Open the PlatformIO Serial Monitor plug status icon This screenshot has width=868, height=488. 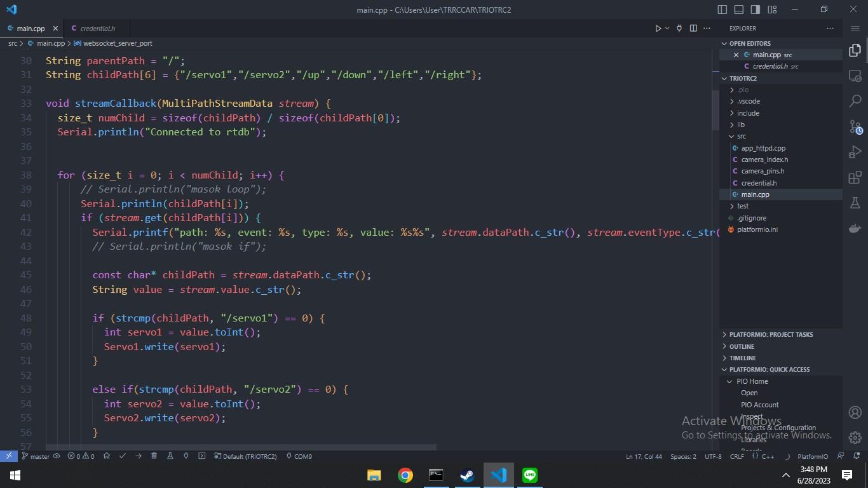click(186, 456)
